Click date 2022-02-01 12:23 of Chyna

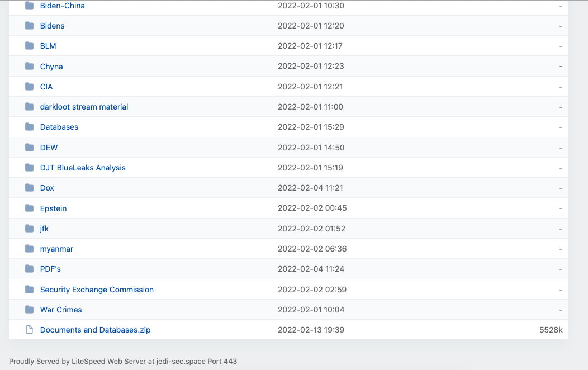(x=311, y=66)
